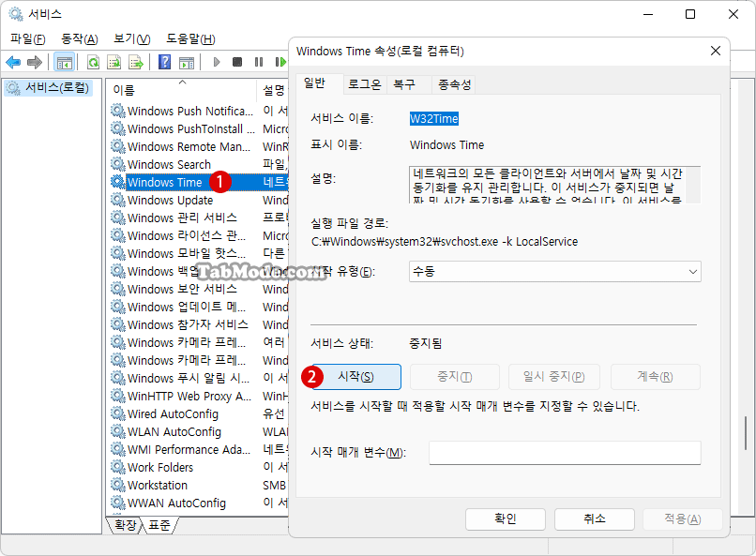This screenshot has width=756, height=556.
Task: Click the description box scrollbar in dialog
Action: pyautogui.click(x=693, y=185)
